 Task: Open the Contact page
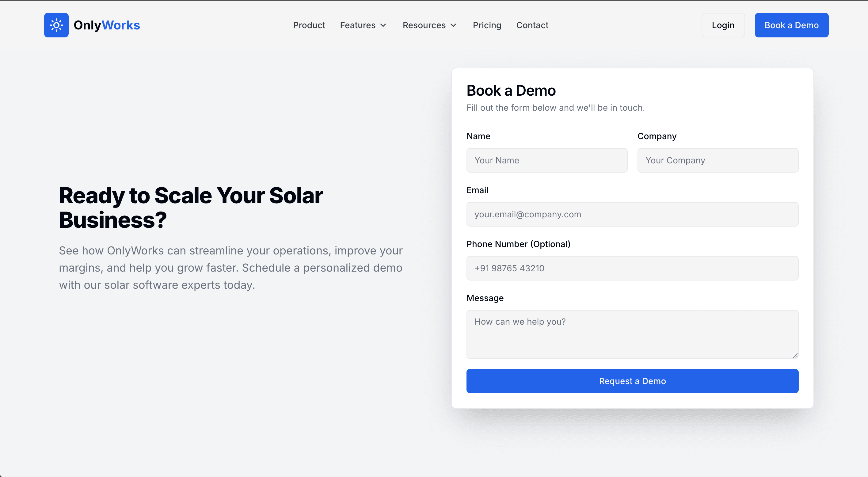tap(532, 25)
